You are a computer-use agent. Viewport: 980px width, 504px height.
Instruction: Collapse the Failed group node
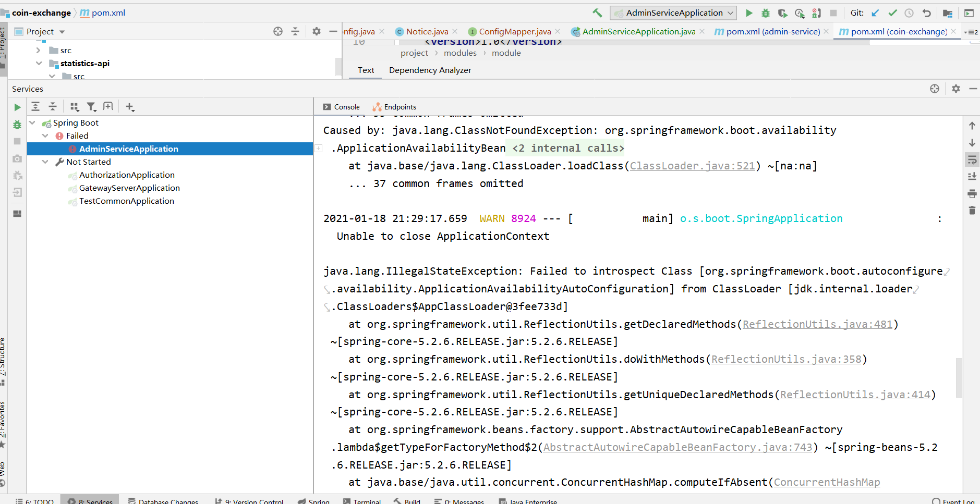[x=45, y=136]
